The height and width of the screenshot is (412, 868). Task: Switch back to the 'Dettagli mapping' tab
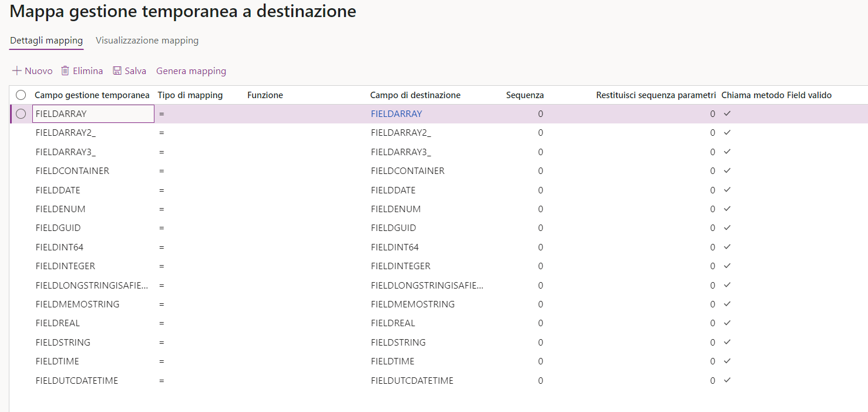point(46,41)
